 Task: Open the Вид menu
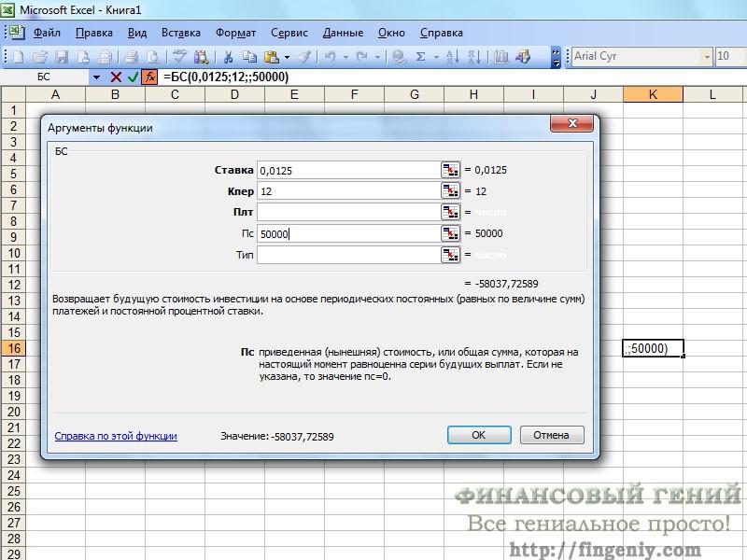point(137,33)
